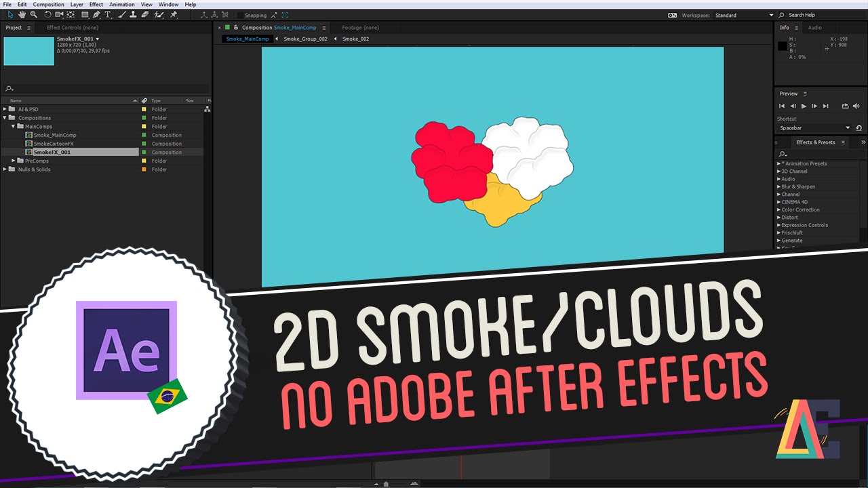Collapse the MainComps folder
868x488 pixels.
tap(13, 127)
